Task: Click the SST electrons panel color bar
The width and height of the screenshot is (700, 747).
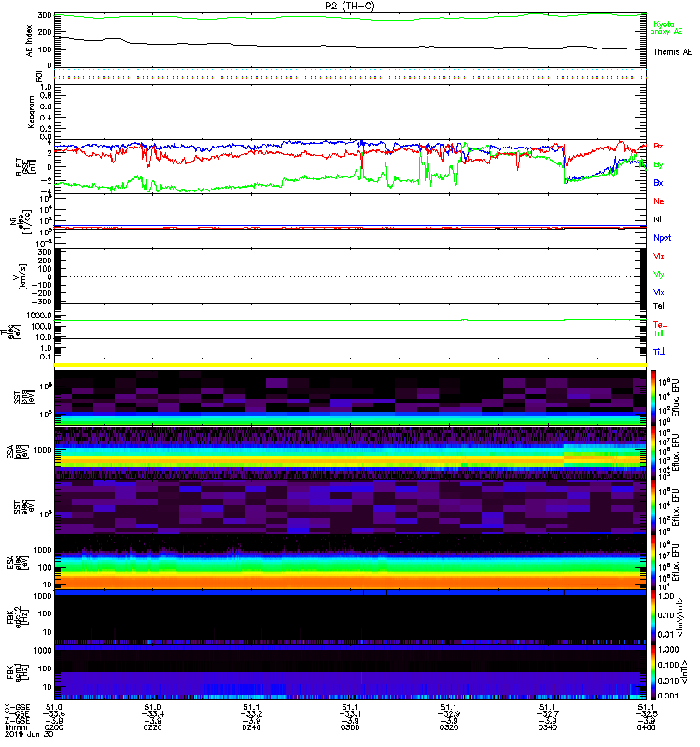Action: pyautogui.click(x=653, y=507)
